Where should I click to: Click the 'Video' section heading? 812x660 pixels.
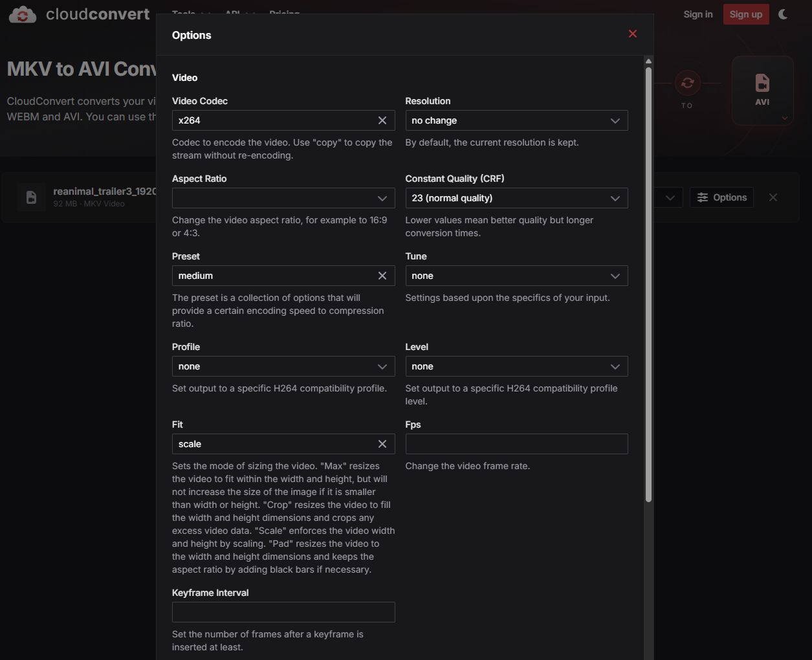184,78
